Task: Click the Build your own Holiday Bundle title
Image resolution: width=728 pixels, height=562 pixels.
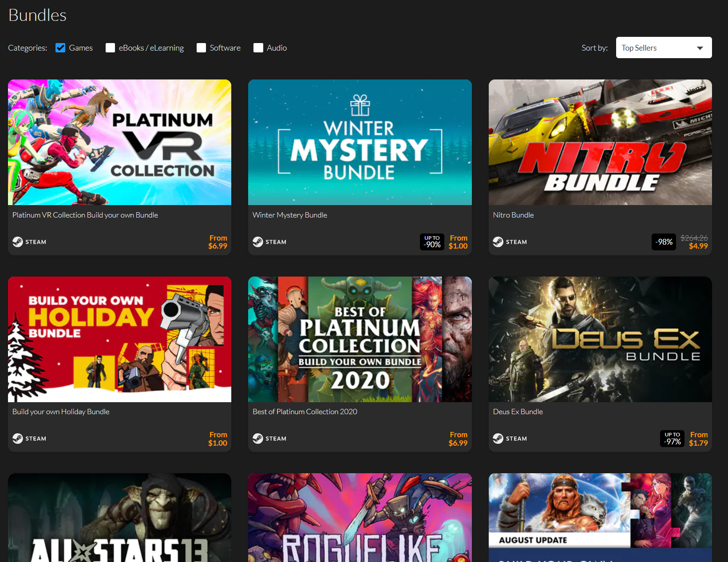Action: pos(61,412)
